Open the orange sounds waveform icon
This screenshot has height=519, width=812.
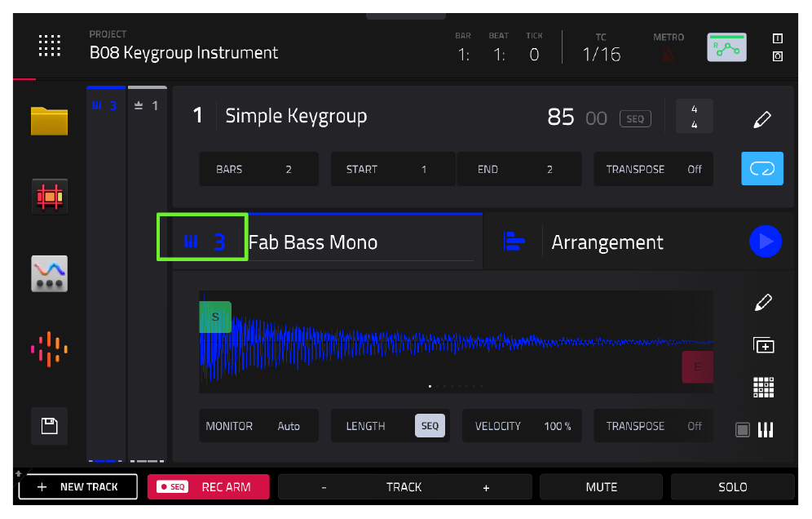click(49, 349)
